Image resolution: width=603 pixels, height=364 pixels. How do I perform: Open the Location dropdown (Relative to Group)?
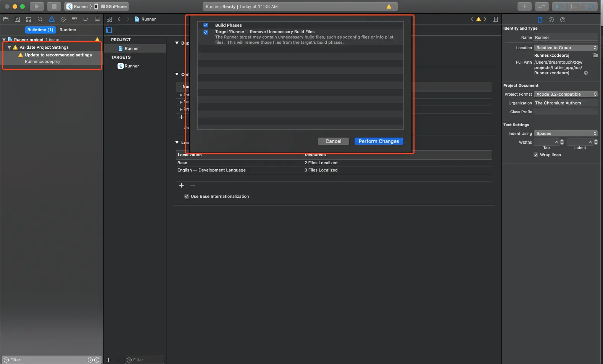pos(566,48)
